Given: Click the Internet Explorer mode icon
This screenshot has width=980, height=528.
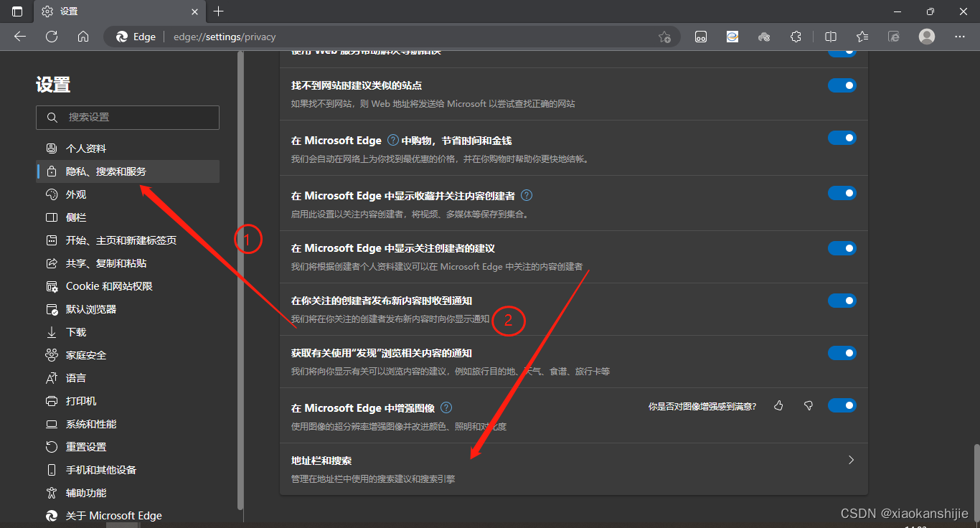Looking at the screenshot, I should pyautogui.click(x=894, y=37).
